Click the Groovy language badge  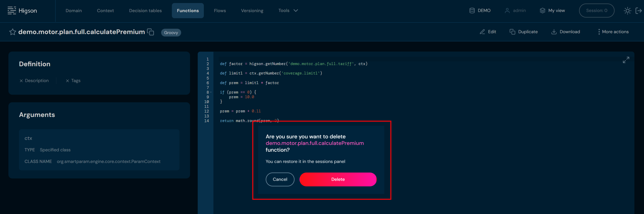171,33
